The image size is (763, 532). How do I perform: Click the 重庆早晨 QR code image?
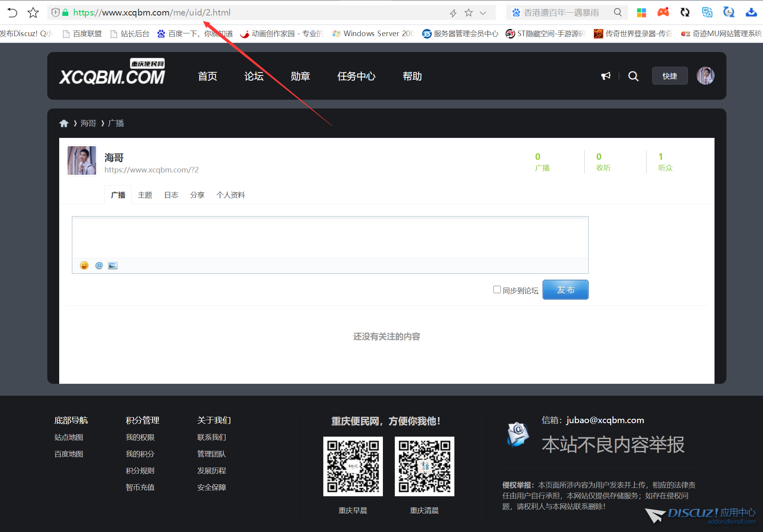point(353,466)
